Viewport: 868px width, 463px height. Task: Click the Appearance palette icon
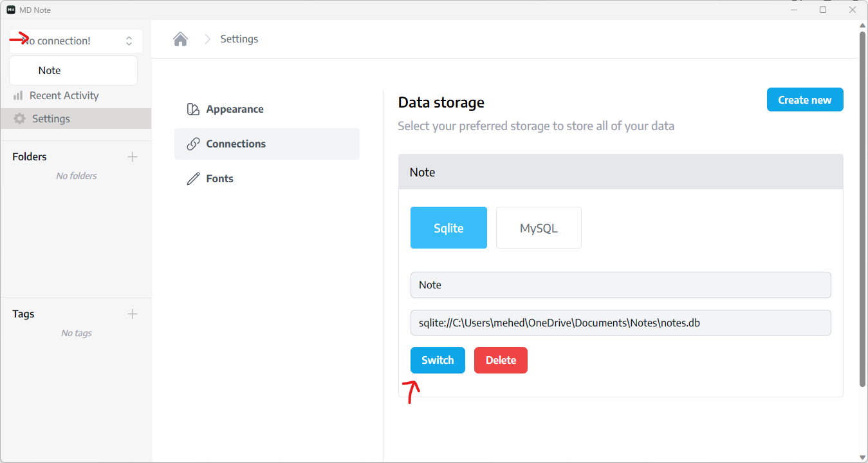(x=193, y=109)
